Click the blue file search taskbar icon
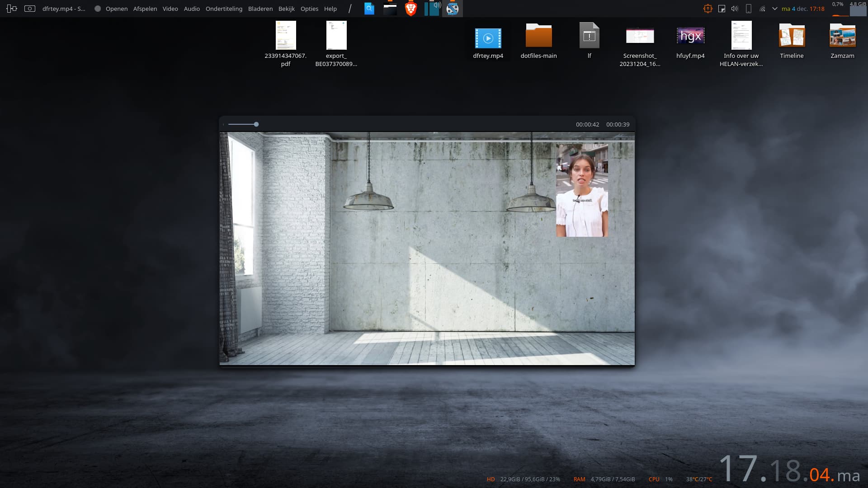This screenshot has width=868, height=488. 369,9
